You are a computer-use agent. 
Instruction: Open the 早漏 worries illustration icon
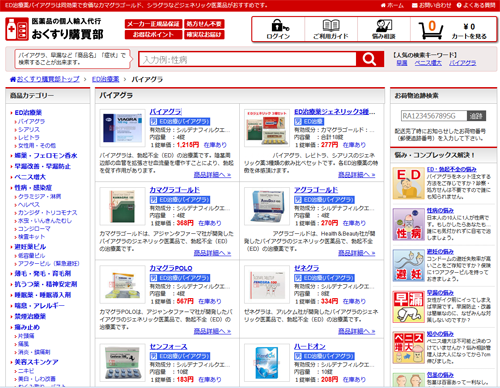coord(408,307)
